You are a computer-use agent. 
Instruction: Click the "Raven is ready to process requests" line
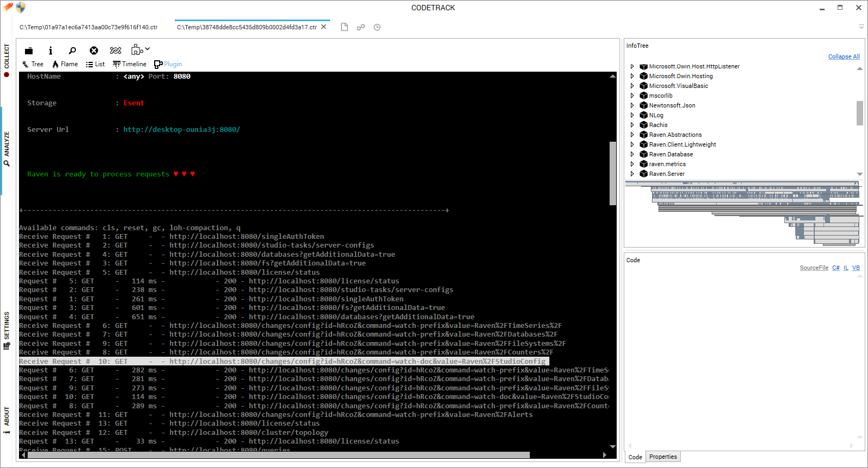[111, 174]
